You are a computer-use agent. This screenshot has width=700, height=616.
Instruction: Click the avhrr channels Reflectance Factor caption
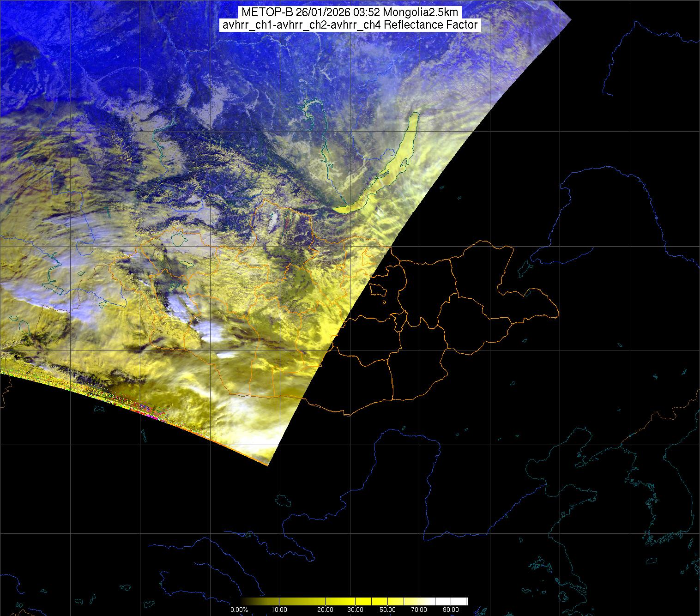coord(350,25)
